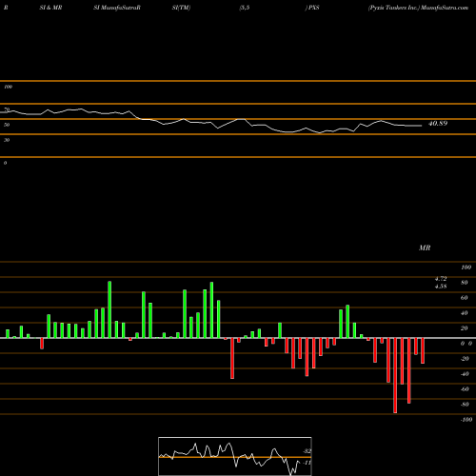Viewport: 476px width, 476px height.
Task: Click the RSI axis label 50
Action: click(x=7, y=125)
